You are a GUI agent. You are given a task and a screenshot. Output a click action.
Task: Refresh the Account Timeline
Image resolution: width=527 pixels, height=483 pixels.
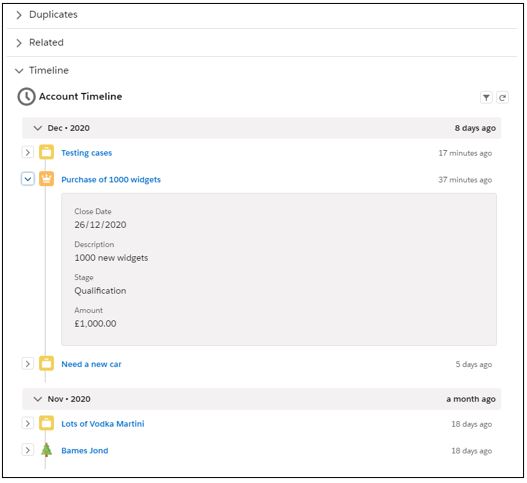(502, 98)
